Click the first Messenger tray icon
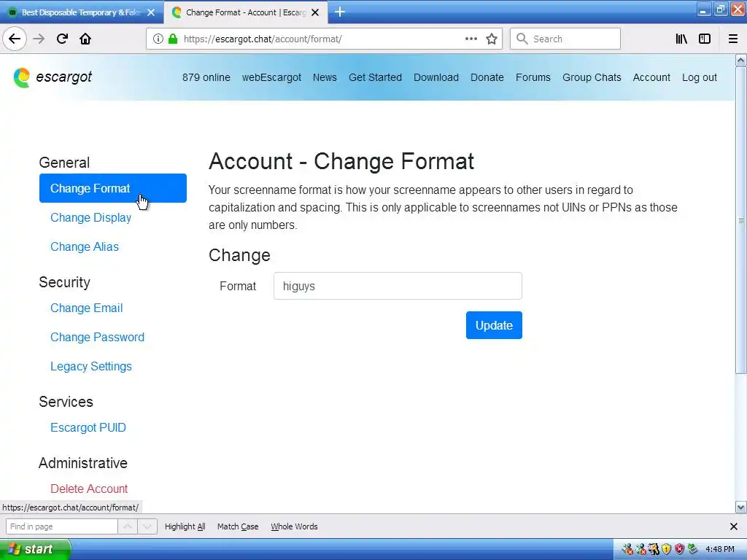The height and width of the screenshot is (560, 747). tap(627, 550)
